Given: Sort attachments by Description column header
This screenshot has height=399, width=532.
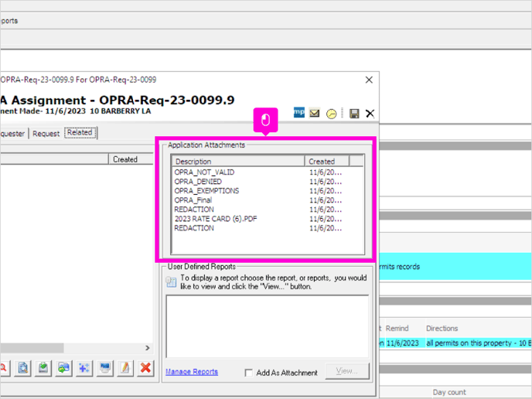Looking at the screenshot, I should point(239,162).
